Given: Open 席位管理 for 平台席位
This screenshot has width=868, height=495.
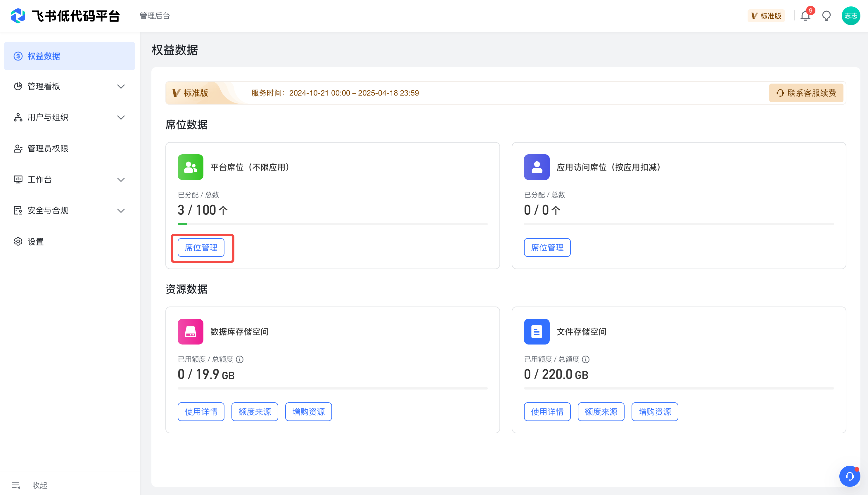Looking at the screenshot, I should 201,247.
